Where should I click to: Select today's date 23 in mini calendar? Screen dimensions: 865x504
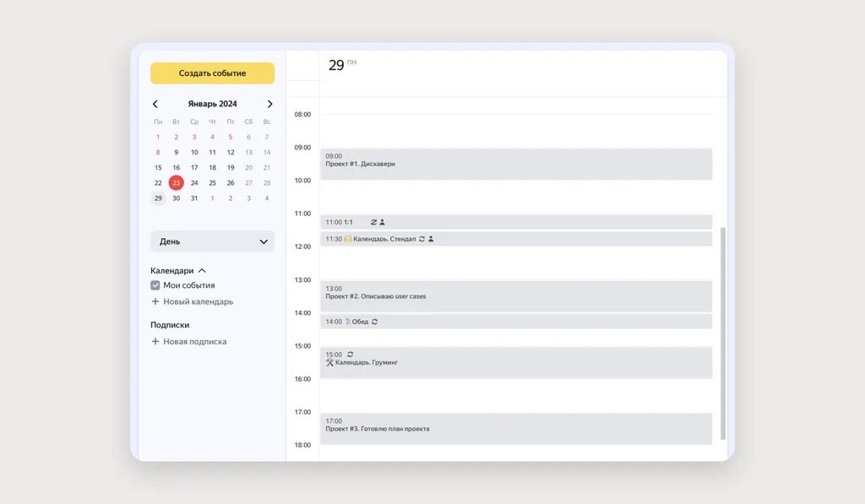tap(176, 182)
